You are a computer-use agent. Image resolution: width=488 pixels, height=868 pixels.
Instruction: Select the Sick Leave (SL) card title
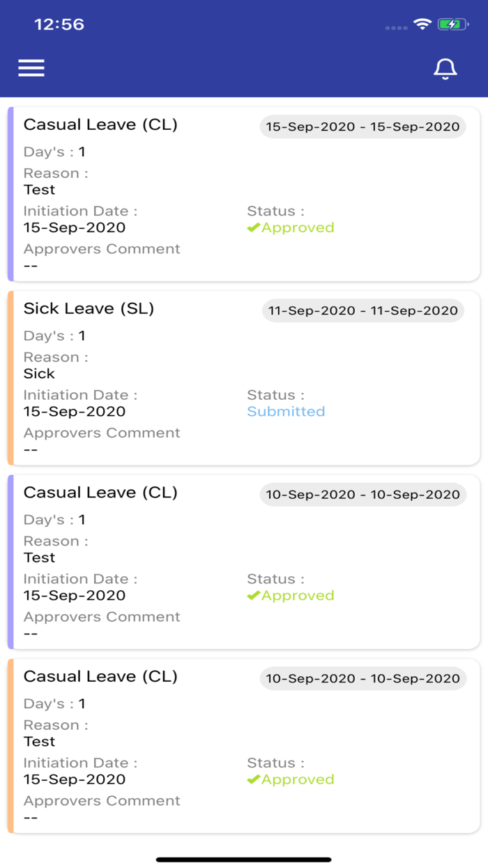[x=89, y=308]
